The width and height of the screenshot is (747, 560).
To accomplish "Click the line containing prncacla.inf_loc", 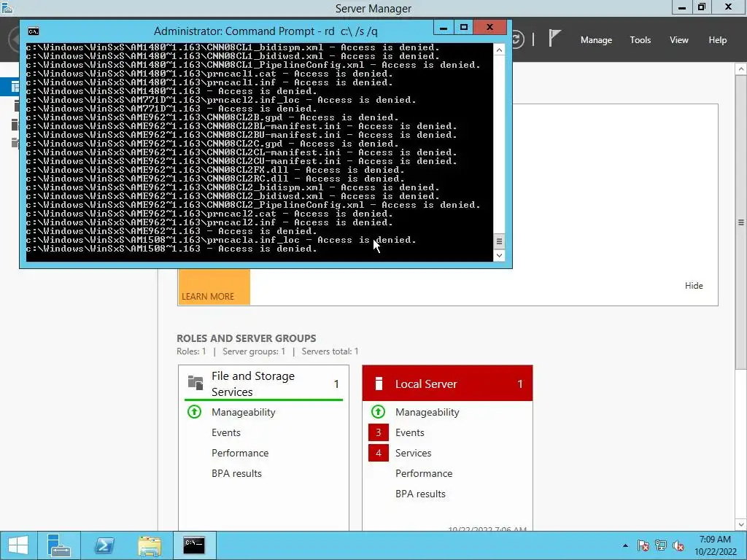I will (222, 240).
